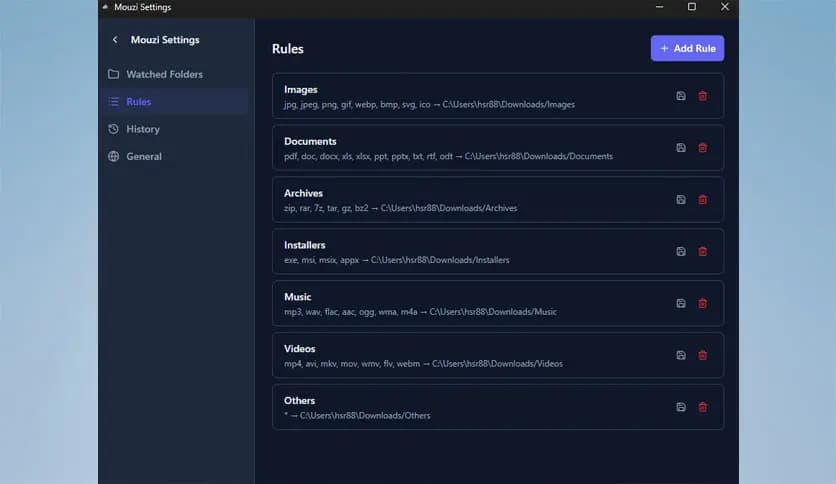Image resolution: width=836 pixels, height=484 pixels.
Task: Select the Others rule title
Action: coord(300,400)
